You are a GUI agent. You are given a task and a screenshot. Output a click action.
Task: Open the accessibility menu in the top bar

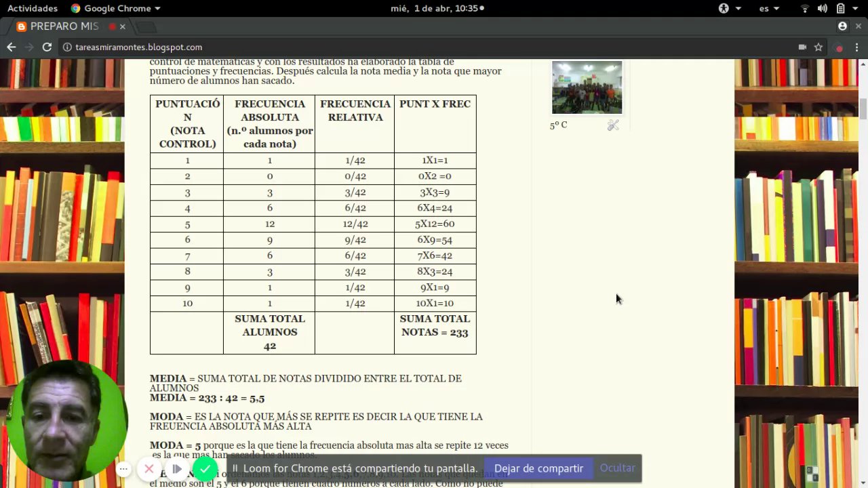[x=729, y=8]
